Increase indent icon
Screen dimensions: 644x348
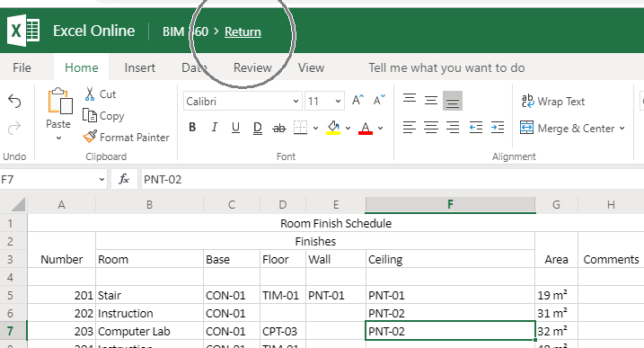pyautogui.click(x=498, y=128)
